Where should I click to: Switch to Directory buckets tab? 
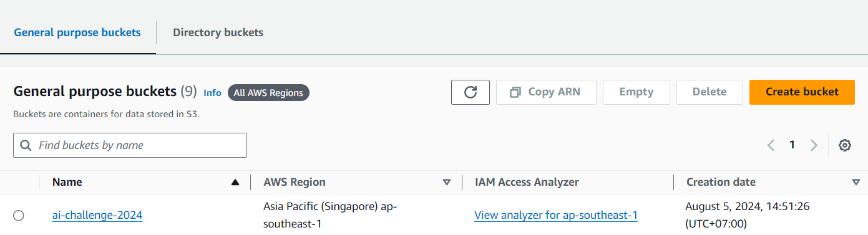tap(218, 32)
